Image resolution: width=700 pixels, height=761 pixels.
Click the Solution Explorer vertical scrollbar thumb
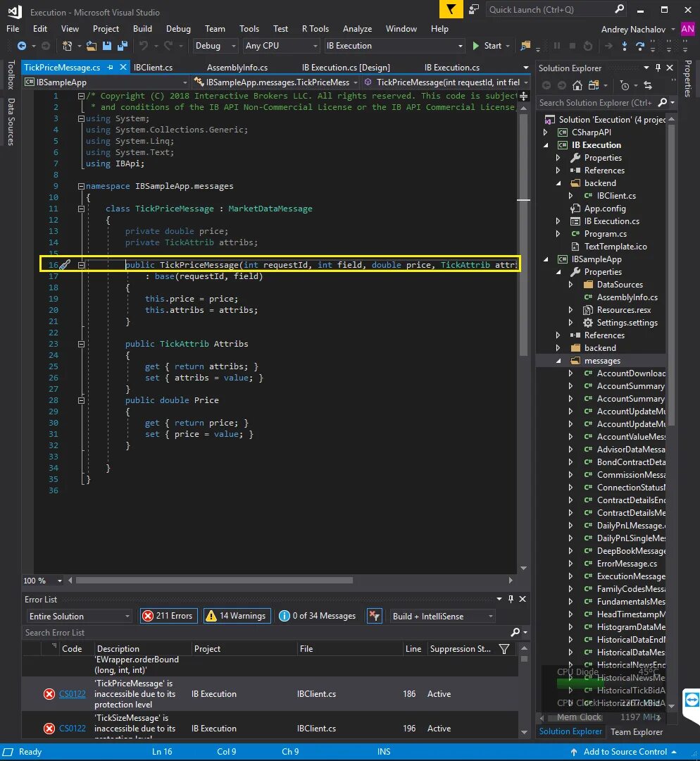point(671,274)
